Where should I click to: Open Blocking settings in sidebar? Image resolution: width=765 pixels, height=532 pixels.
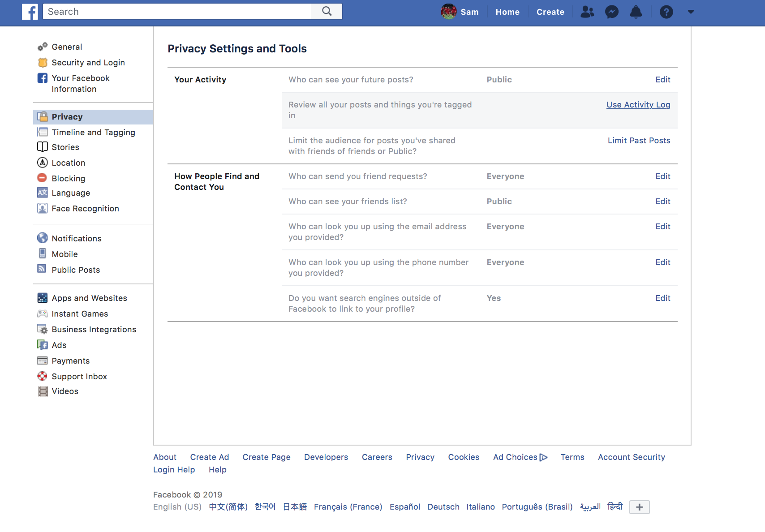68,179
